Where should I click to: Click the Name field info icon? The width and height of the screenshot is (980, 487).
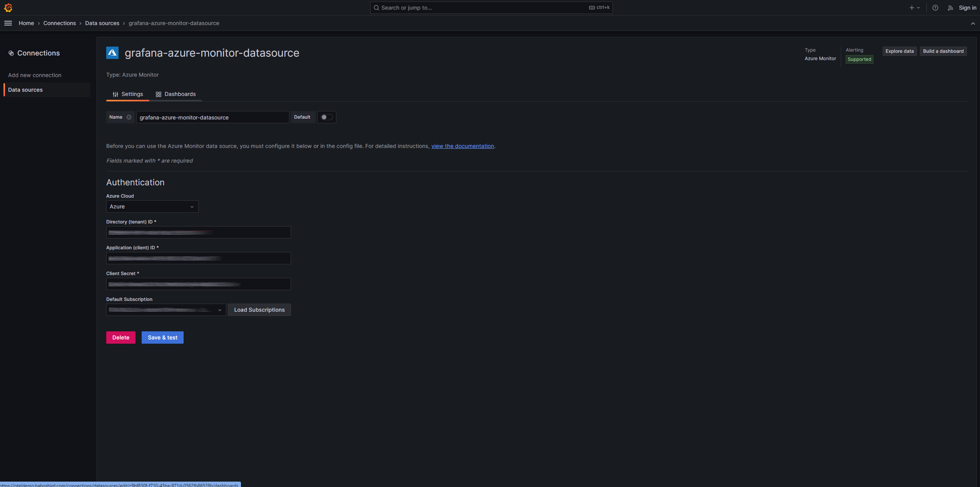[x=129, y=117]
